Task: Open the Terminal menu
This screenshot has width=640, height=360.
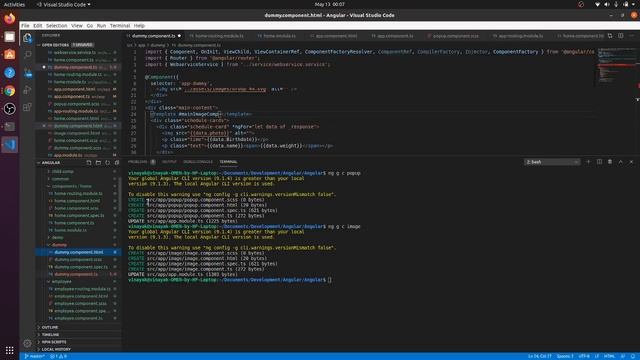Action: 120,25
